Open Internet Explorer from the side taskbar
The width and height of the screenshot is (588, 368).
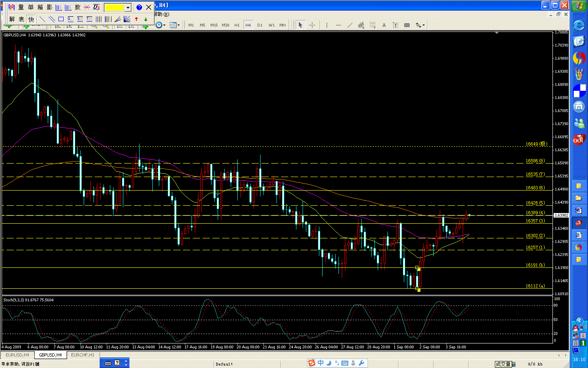pyautogui.click(x=579, y=25)
